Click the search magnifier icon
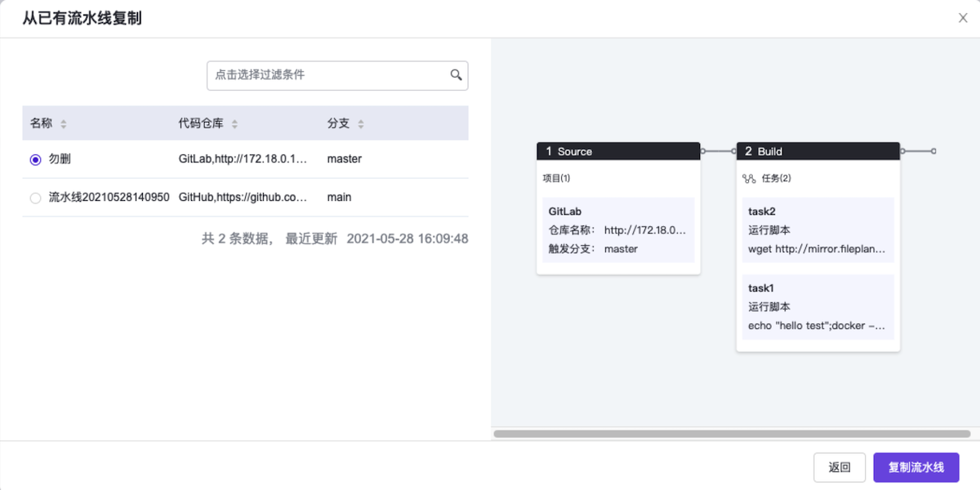980x490 pixels. [x=456, y=74]
